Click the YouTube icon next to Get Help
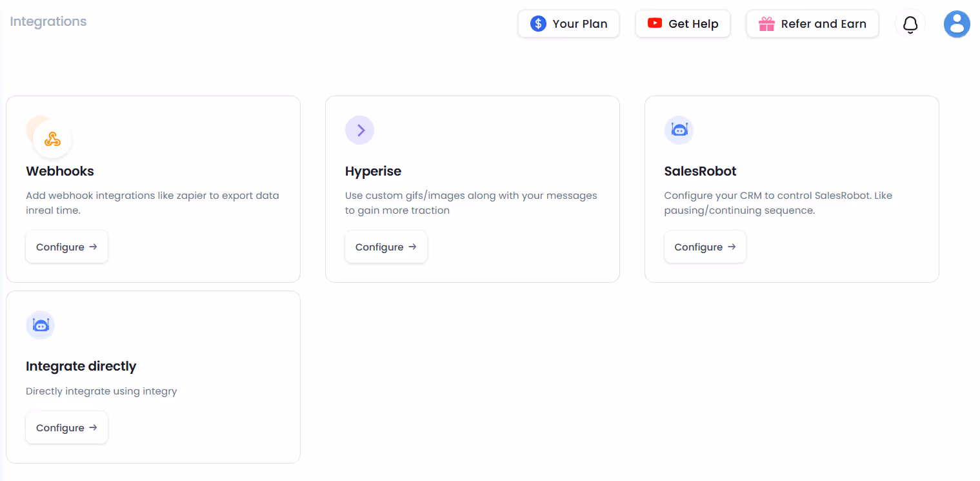The image size is (980, 481). 655,23
